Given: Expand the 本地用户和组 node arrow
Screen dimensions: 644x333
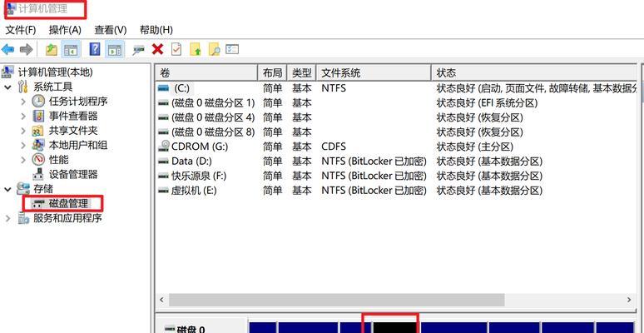Looking at the screenshot, I should 23,145.
